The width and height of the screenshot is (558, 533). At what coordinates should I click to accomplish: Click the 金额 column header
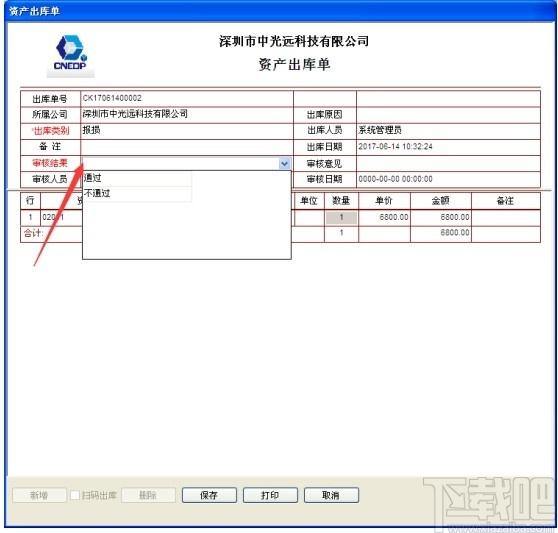point(441,201)
